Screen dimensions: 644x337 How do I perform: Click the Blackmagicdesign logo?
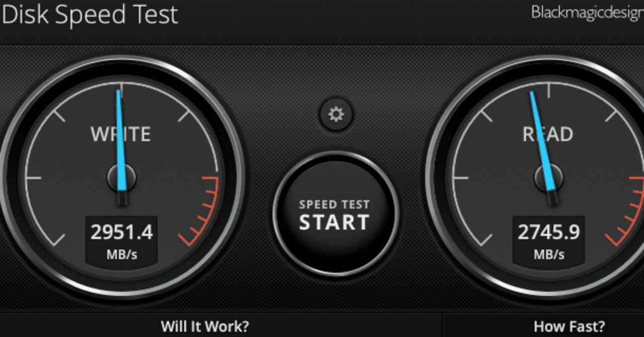tap(588, 13)
